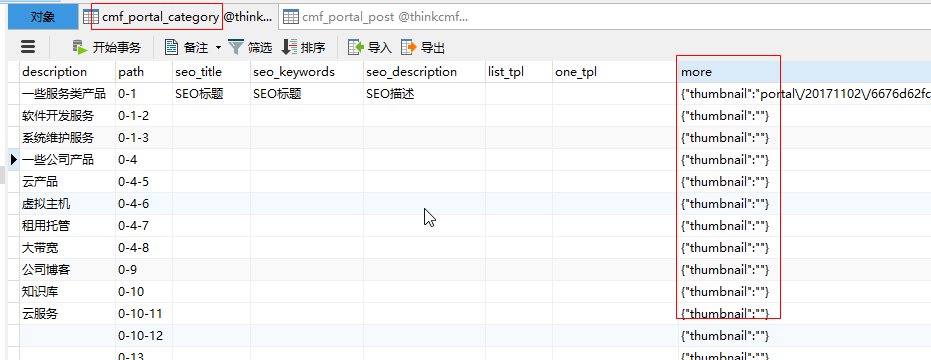Click the seo_title cell SEO标题
Screen dimensions: 931x360
[211, 94]
